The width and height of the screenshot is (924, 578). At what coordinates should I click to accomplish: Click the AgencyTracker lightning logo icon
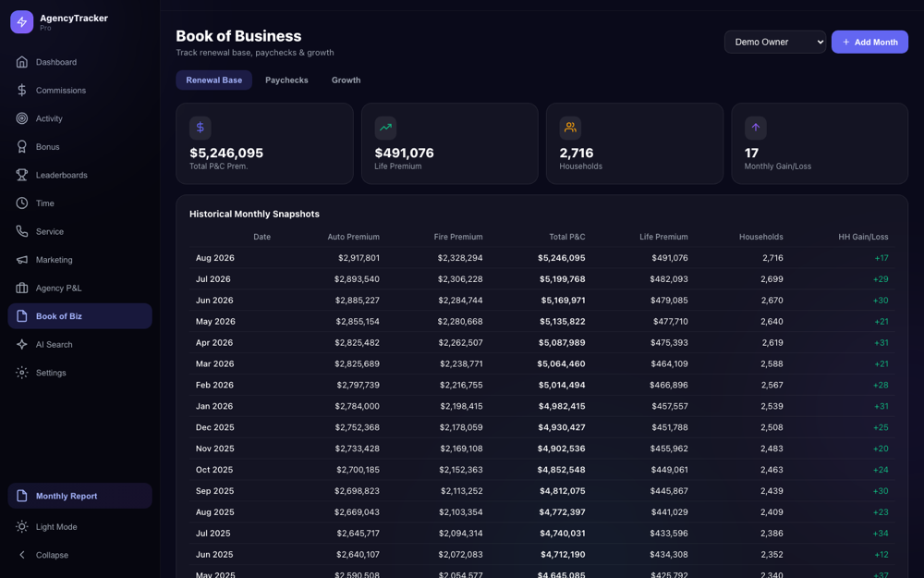[22, 22]
